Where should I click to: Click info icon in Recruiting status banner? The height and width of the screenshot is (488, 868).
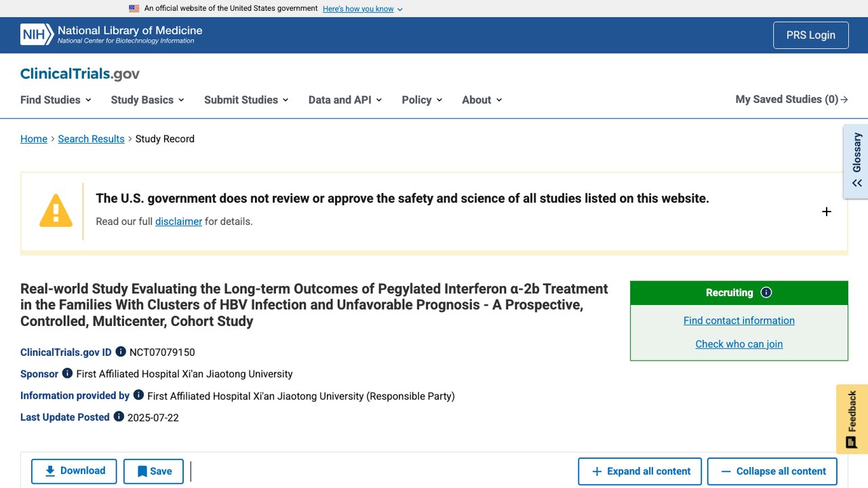pos(766,293)
